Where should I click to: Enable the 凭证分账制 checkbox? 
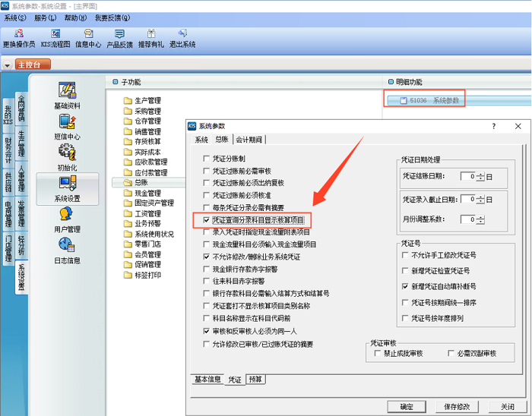point(206,158)
